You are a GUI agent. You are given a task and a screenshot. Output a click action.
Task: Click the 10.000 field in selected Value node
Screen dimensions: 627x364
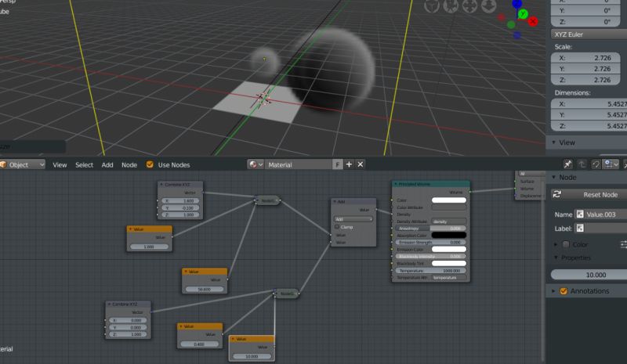[x=252, y=356]
